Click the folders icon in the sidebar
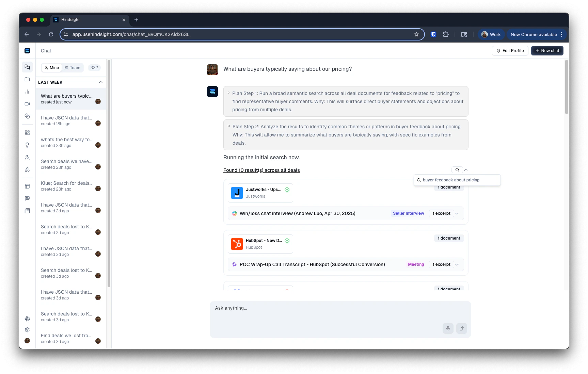The width and height of the screenshot is (588, 374). click(x=27, y=79)
